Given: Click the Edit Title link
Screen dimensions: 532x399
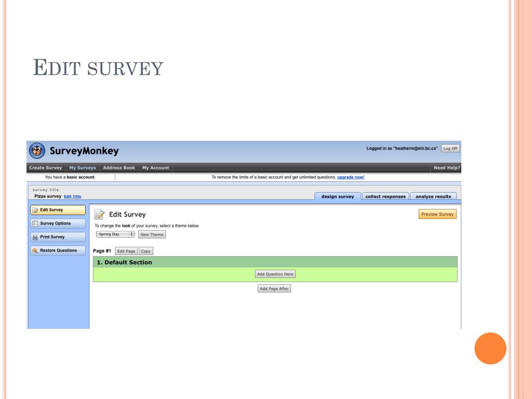Looking at the screenshot, I should [x=73, y=196].
